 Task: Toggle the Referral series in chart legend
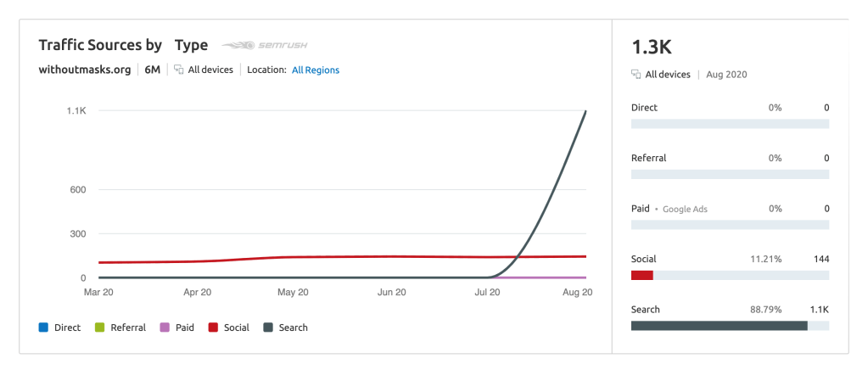pos(122,328)
